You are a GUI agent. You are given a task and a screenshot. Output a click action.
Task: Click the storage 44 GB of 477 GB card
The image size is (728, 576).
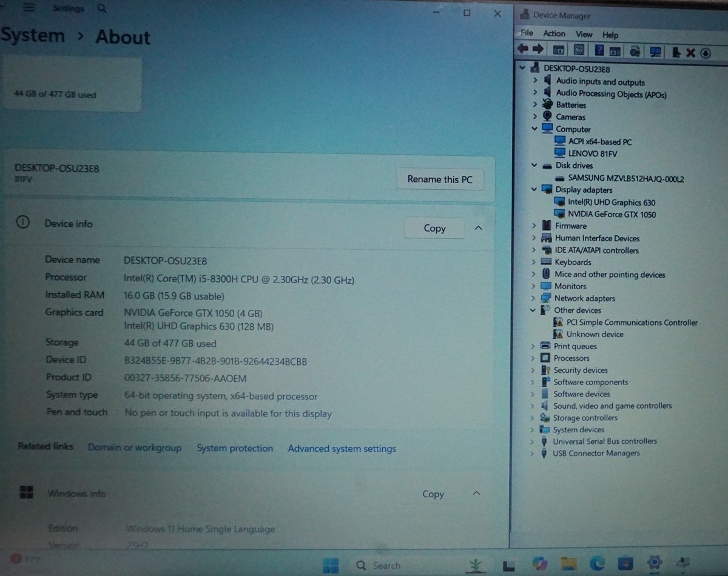(72, 84)
